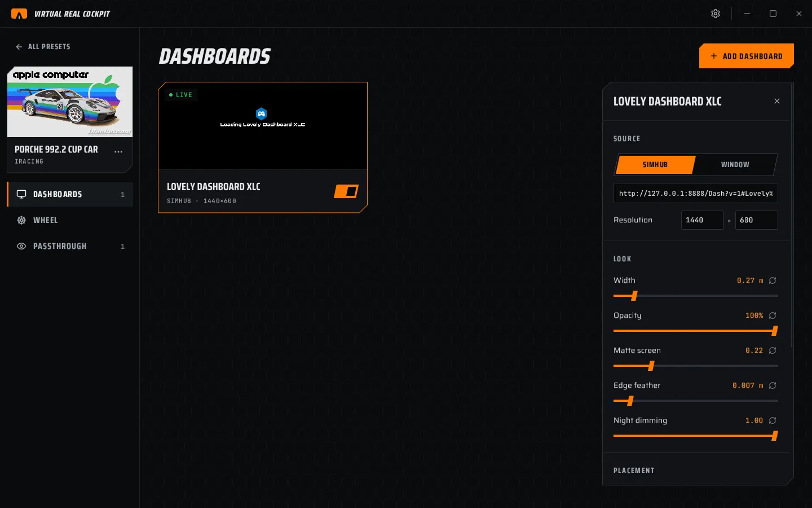Reset the Width value
Image resolution: width=812 pixels, height=508 pixels.
[x=773, y=281]
